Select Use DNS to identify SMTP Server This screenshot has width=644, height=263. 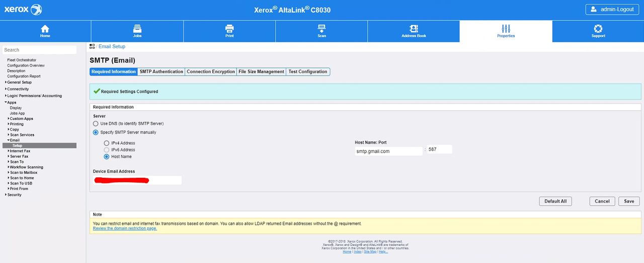pos(96,123)
